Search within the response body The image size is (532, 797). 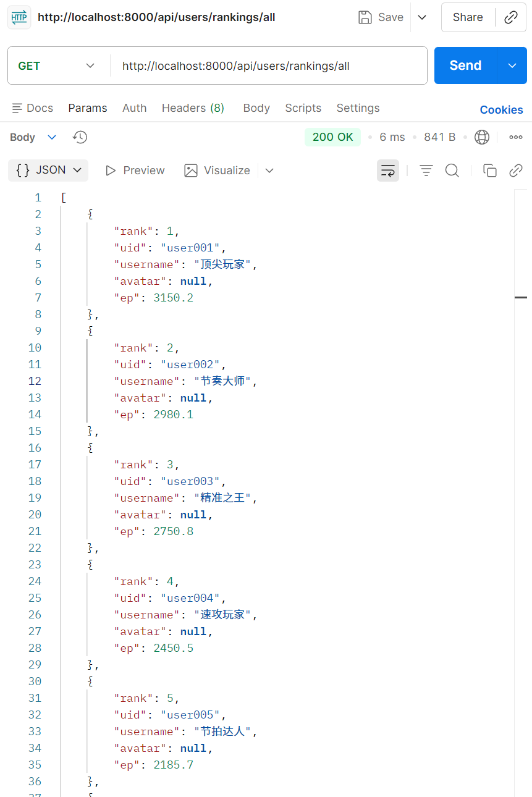point(452,171)
